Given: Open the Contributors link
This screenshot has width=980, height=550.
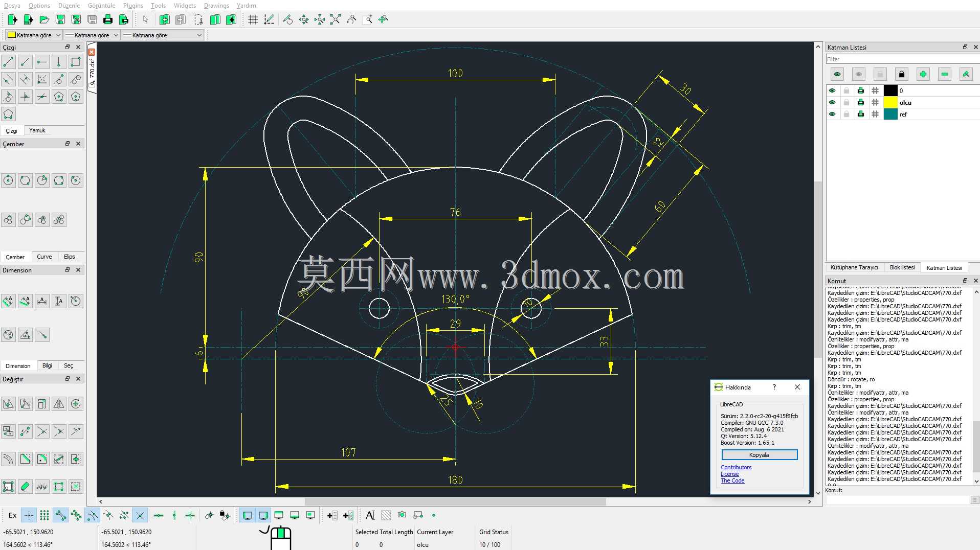Looking at the screenshot, I should coord(736,467).
